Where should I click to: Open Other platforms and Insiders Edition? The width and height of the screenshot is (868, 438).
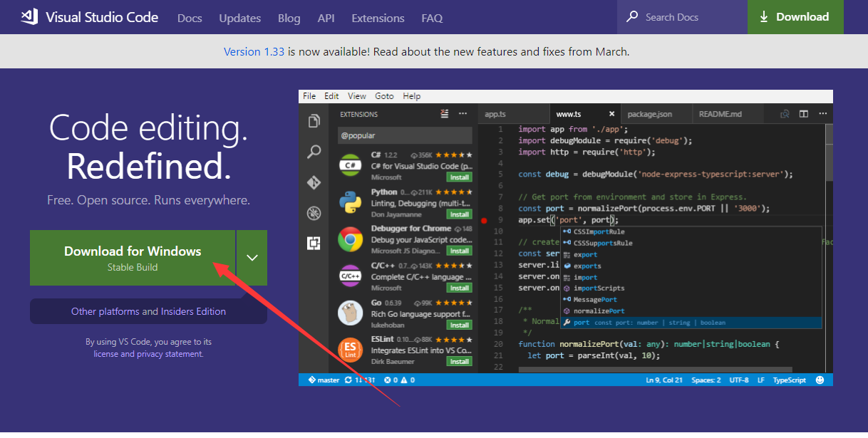point(148,311)
